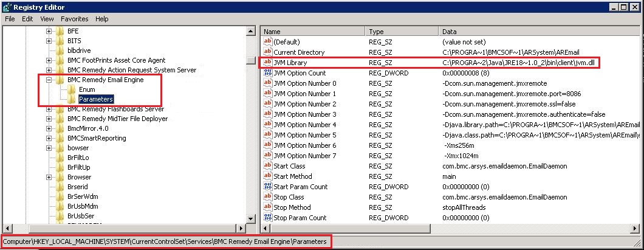Select the BrSerWdm folder icon
The image size is (644, 250).
coord(60,196)
